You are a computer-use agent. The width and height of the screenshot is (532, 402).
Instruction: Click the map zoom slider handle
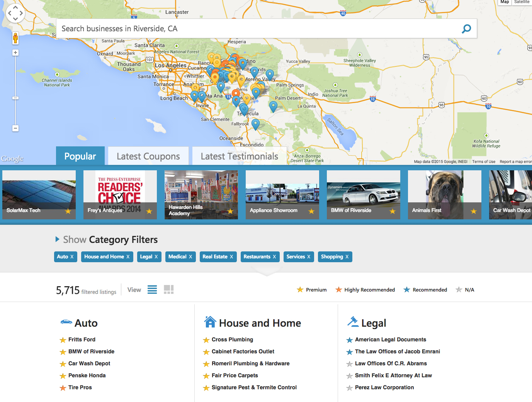click(15, 98)
